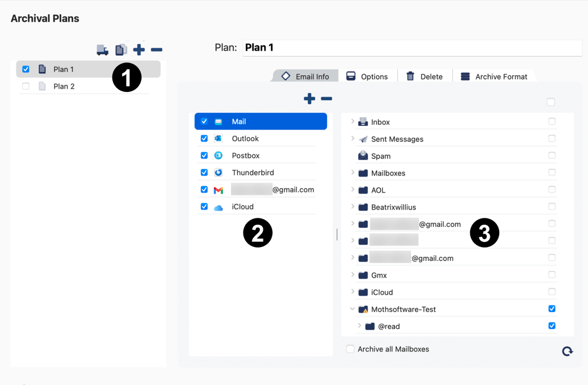Open the Delete tab
The height and width of the screenshot is (385, 588).
[425, 77]
